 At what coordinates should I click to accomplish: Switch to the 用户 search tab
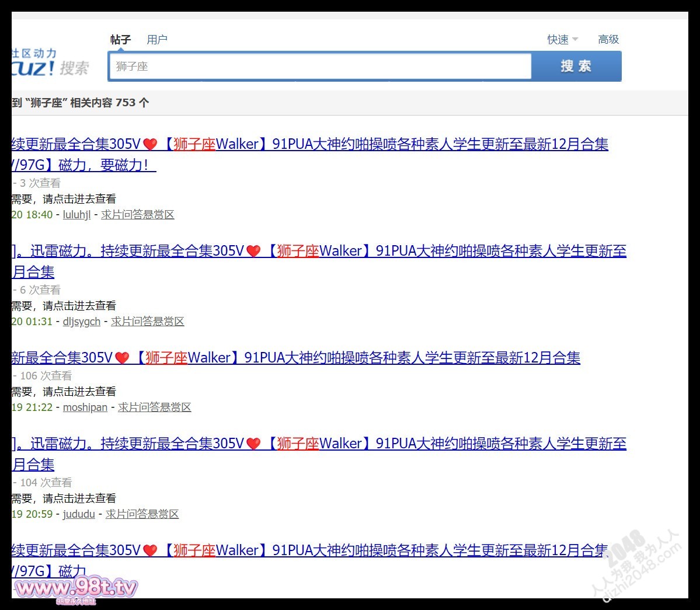point(156,40)
